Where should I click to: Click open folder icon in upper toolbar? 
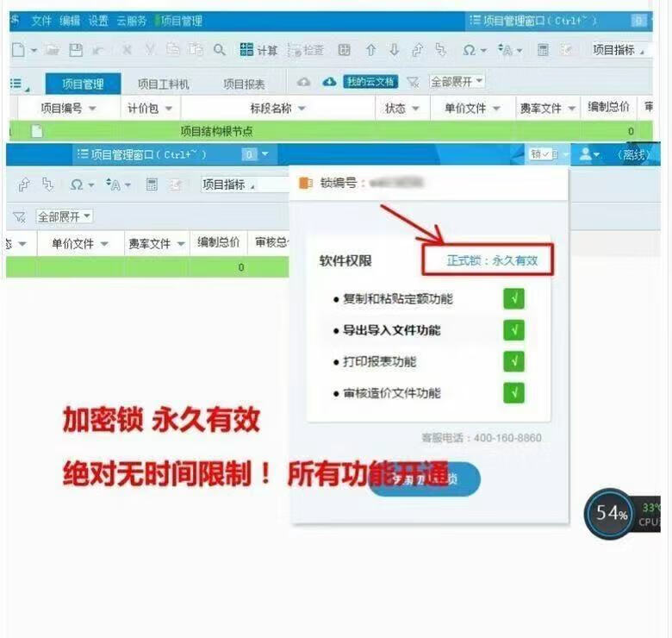52,50
